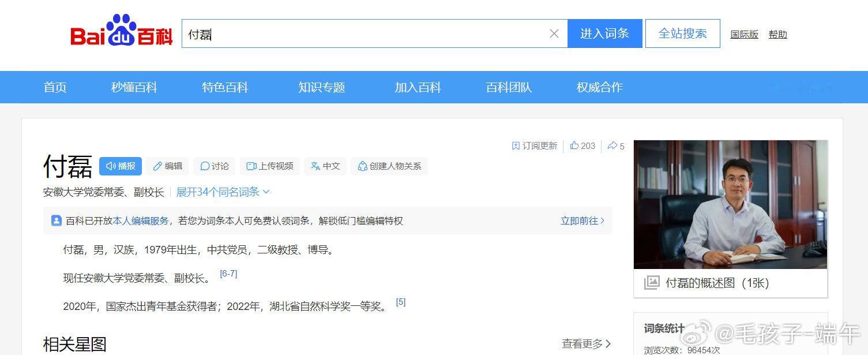Switch language with the 中文 translate button
868x355 pixels.
click(x=325, y=166)
